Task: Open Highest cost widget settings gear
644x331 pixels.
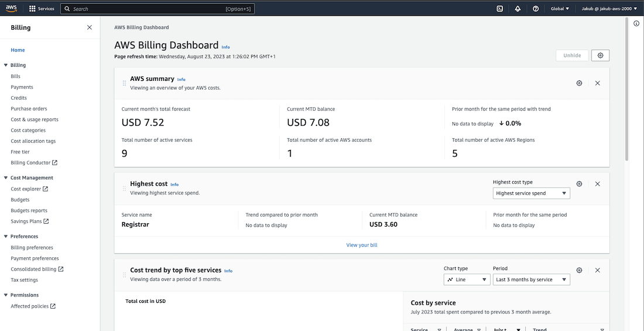Action: pos(579,184)
